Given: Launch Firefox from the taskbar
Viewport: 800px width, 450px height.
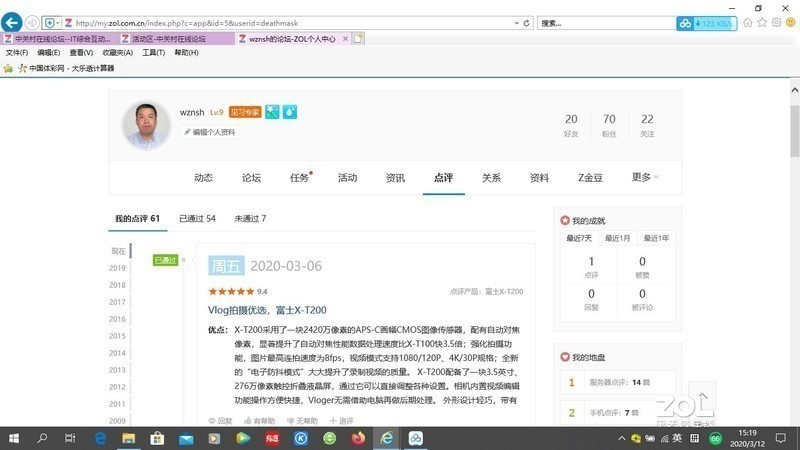Looking at the screenshot, I should 358,438.
